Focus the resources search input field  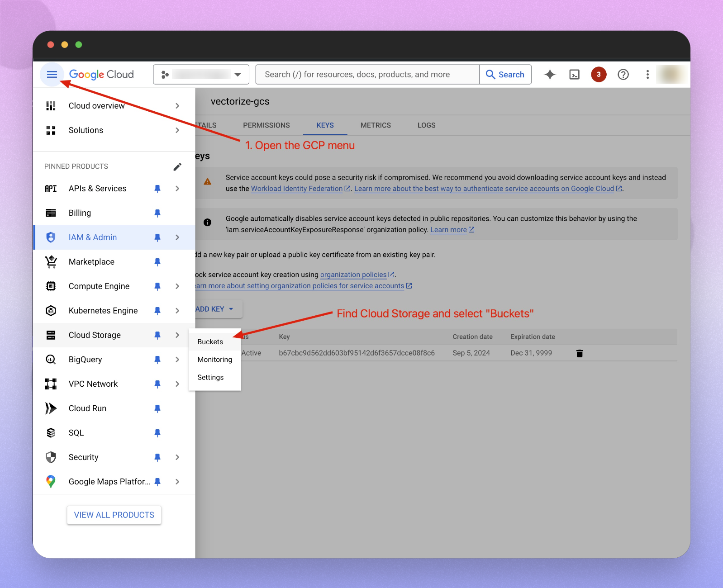[x=367, y=75]
